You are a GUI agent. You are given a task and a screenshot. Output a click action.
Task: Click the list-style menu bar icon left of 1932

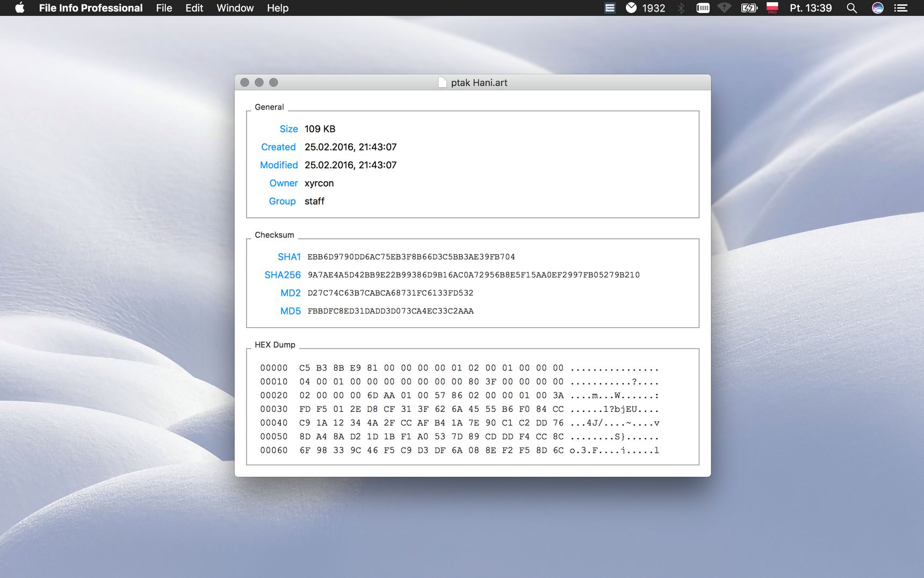coord(610,8)
